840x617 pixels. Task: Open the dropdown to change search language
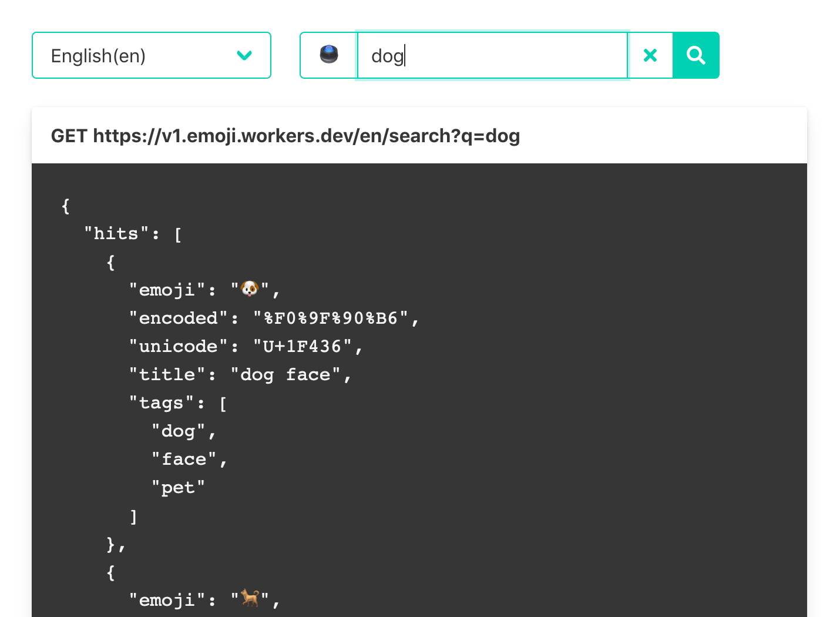[x=151, y=55]
